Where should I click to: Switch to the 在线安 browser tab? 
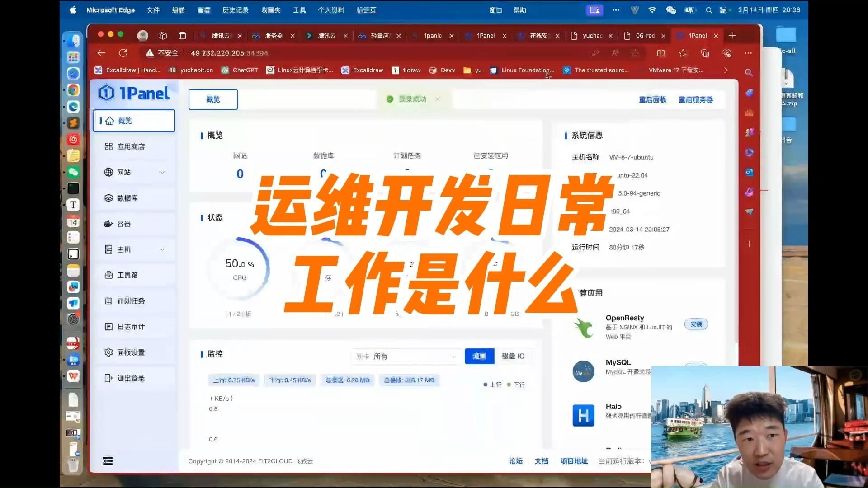coord(538,35)
